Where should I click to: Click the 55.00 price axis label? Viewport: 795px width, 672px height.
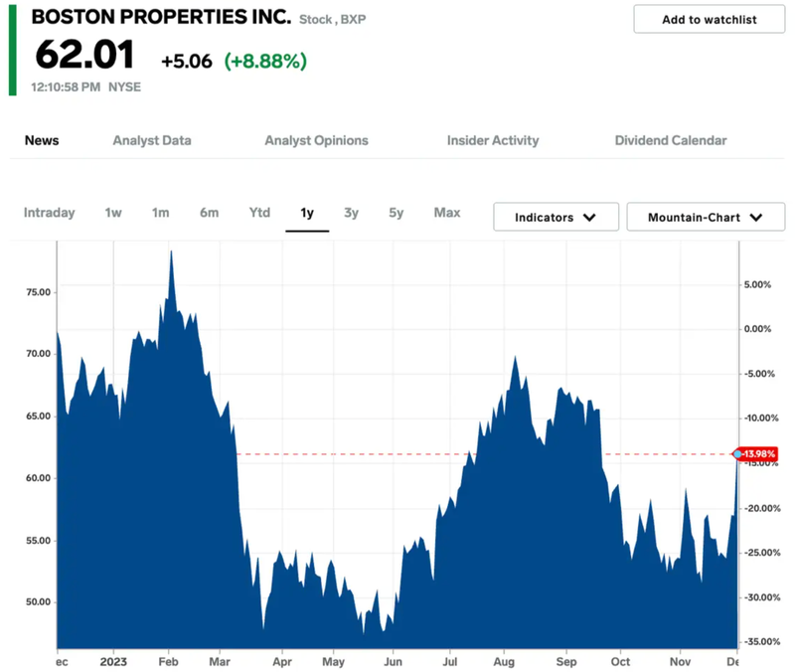tap(39, 541)
